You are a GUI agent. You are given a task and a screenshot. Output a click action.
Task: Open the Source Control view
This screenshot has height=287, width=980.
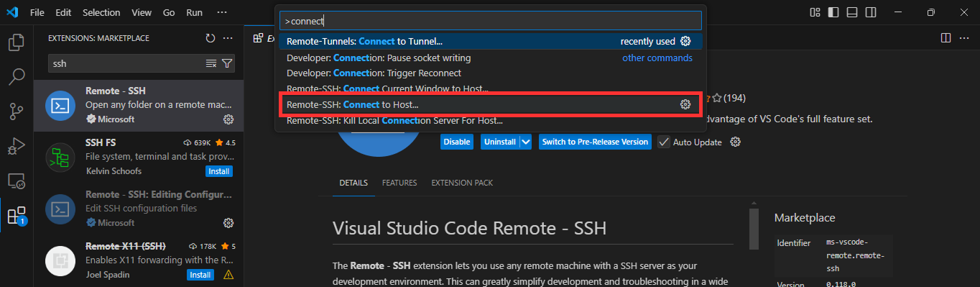coord(16,111)
